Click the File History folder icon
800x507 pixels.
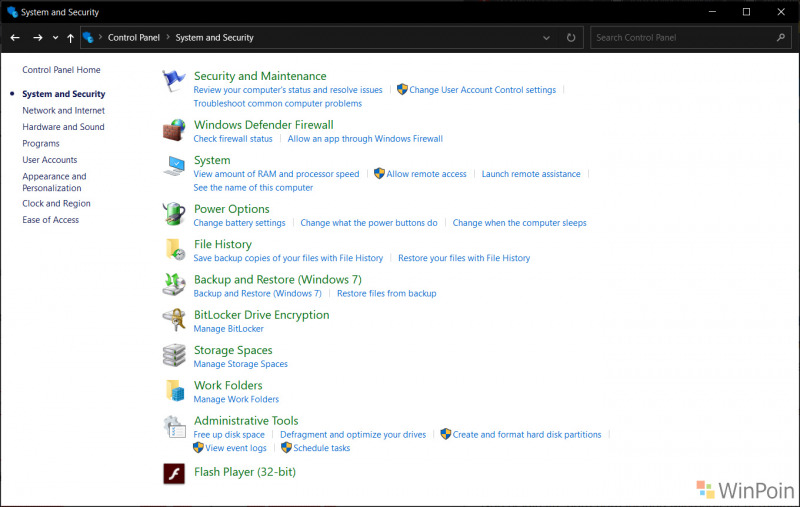point(175,249)
